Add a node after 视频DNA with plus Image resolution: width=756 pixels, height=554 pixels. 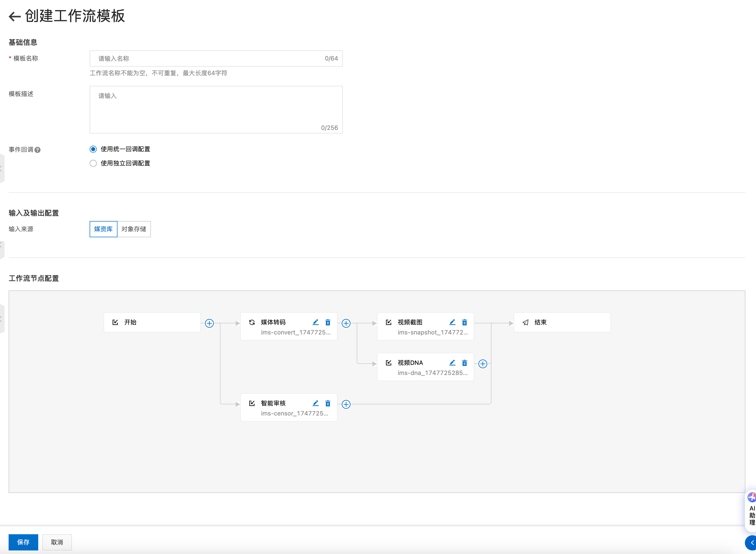(483, 364)
